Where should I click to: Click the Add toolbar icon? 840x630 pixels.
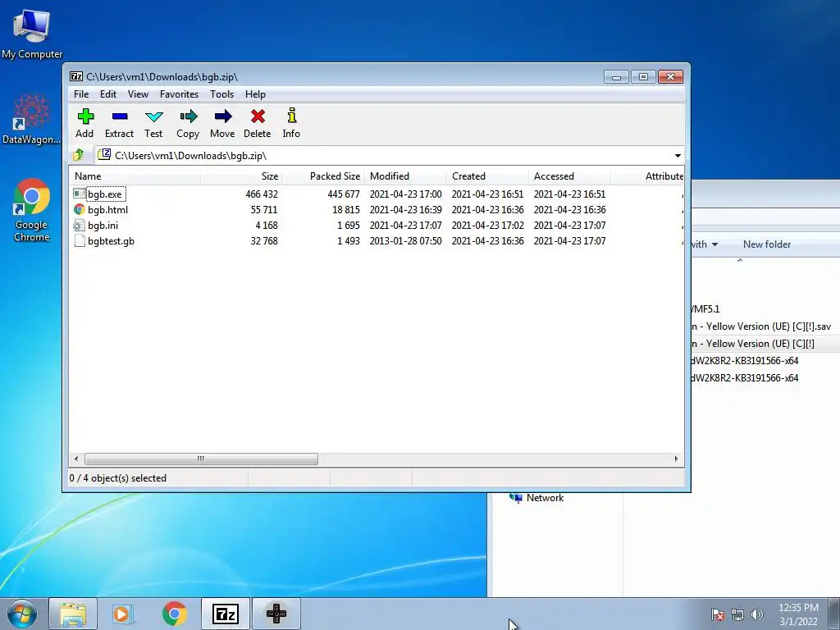(x=85, y=116)
